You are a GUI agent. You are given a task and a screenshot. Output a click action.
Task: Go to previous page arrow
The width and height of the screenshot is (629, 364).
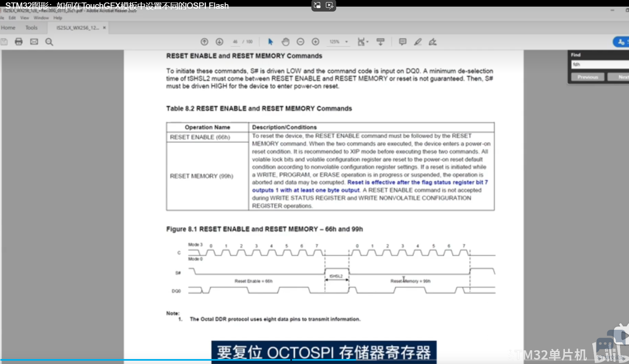[x=204, y=42]
